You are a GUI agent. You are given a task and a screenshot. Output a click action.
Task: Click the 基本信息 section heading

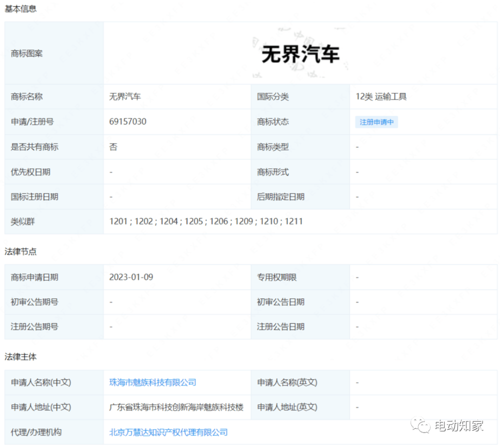click(20, 8)
